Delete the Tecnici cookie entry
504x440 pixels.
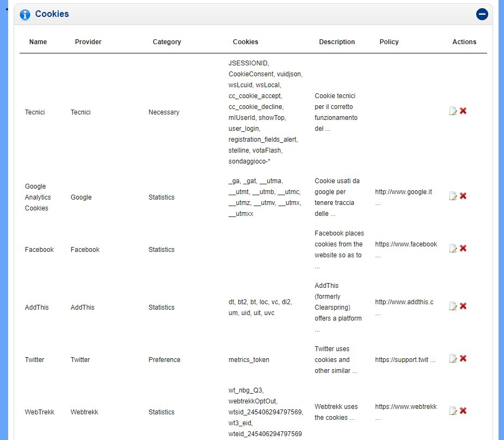pos(463,111)
